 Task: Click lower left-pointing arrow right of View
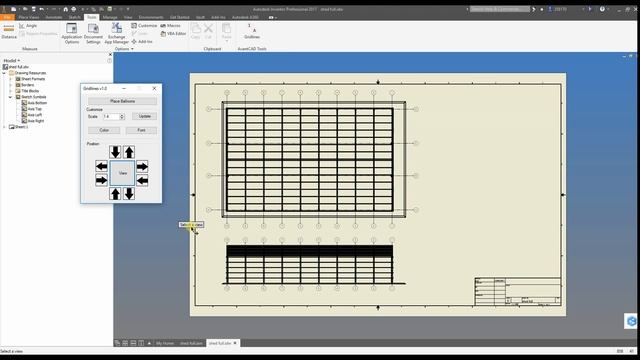pos(142,180)
